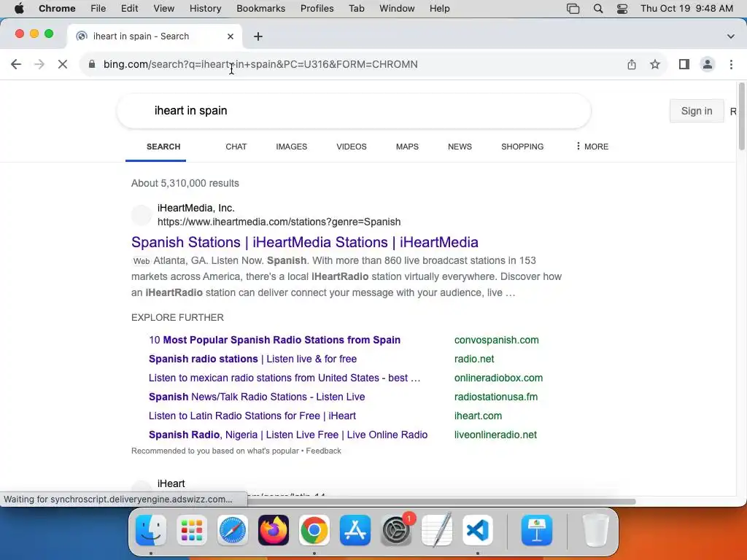
Task: Click the screen mirroring menu bar icon
Action: point(573,9)
